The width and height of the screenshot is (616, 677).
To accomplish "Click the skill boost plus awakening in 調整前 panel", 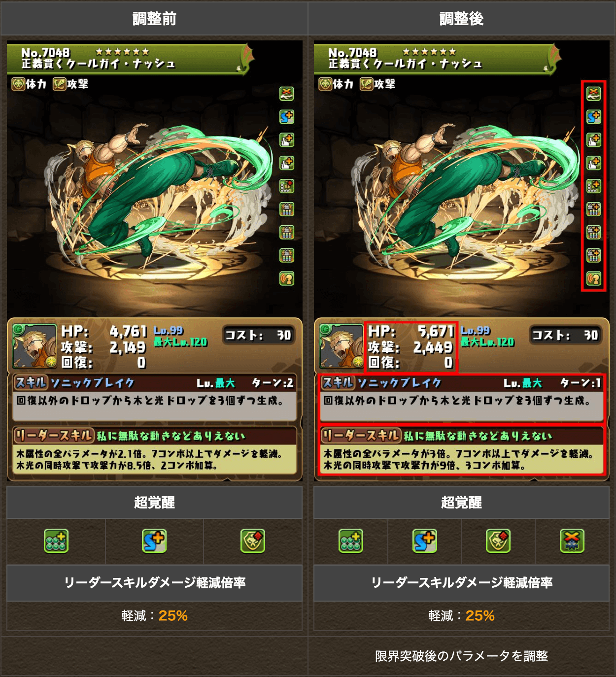I will point(286,117).
